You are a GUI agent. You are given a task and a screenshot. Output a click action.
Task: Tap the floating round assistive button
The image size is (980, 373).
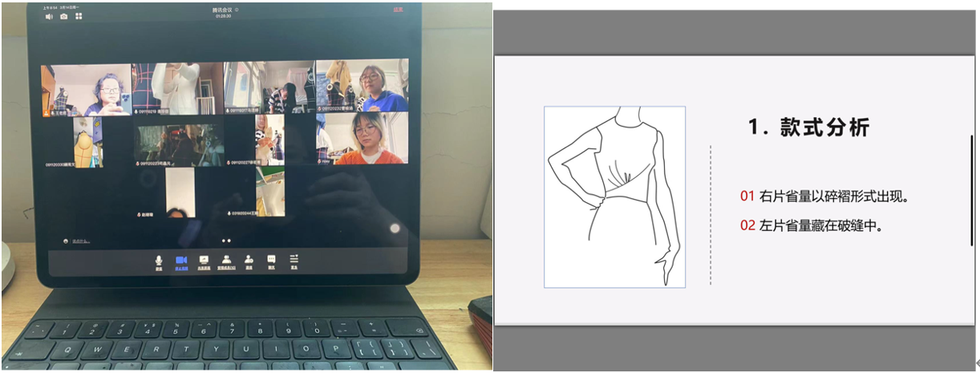395,229
